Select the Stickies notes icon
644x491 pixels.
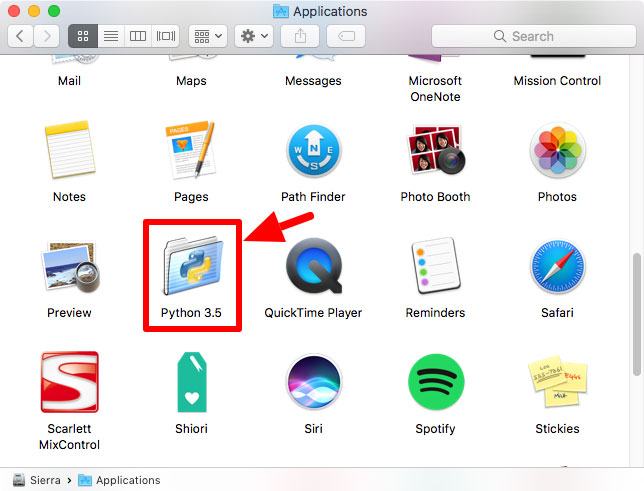[557, 382]
